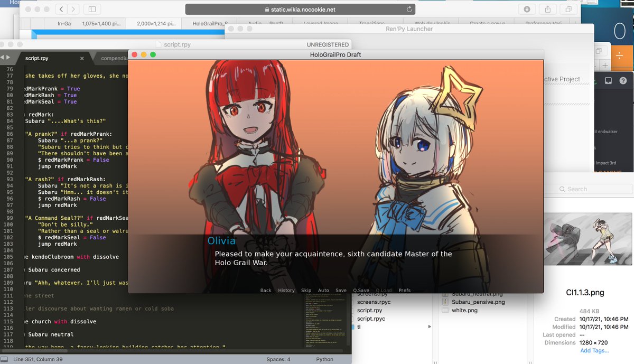This screenshot has height=364, width=634.
Task: Open Prefs in the game quick menu
Action: tap(405, 290)
